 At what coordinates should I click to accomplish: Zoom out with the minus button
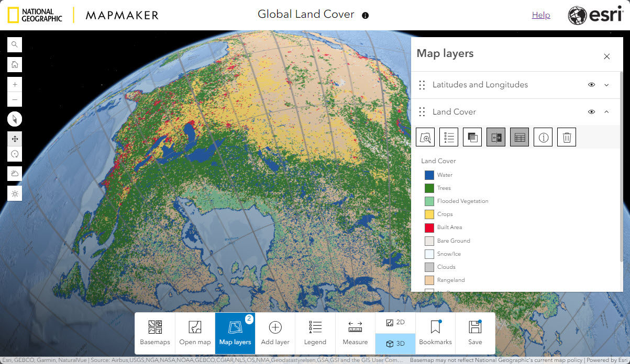15,99
